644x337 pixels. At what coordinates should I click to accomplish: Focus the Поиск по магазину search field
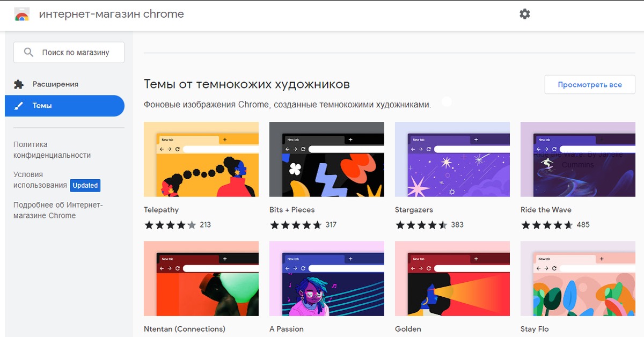[69, 53]
